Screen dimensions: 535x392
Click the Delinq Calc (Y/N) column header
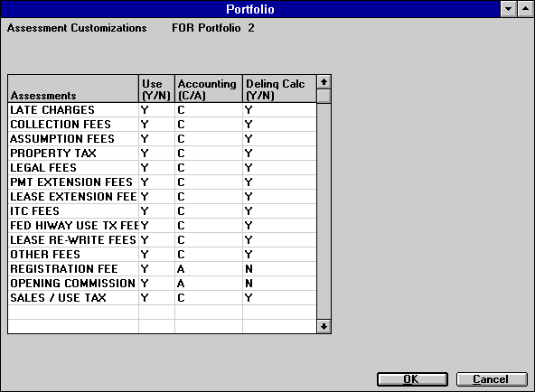(279, 89)
